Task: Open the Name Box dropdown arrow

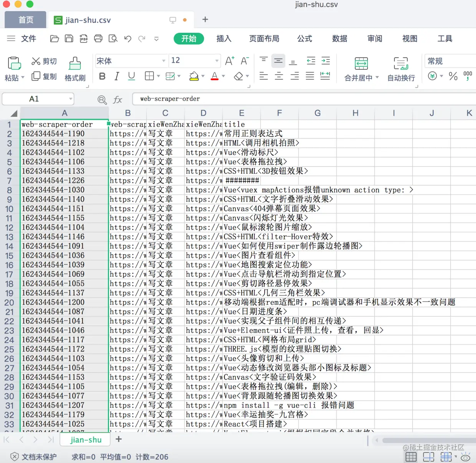Action: pos(71,99)
